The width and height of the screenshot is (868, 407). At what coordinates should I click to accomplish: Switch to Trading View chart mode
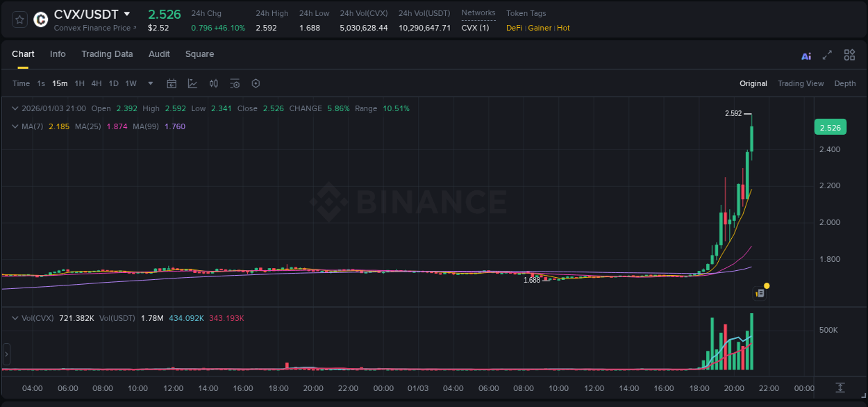click(801, 83)
